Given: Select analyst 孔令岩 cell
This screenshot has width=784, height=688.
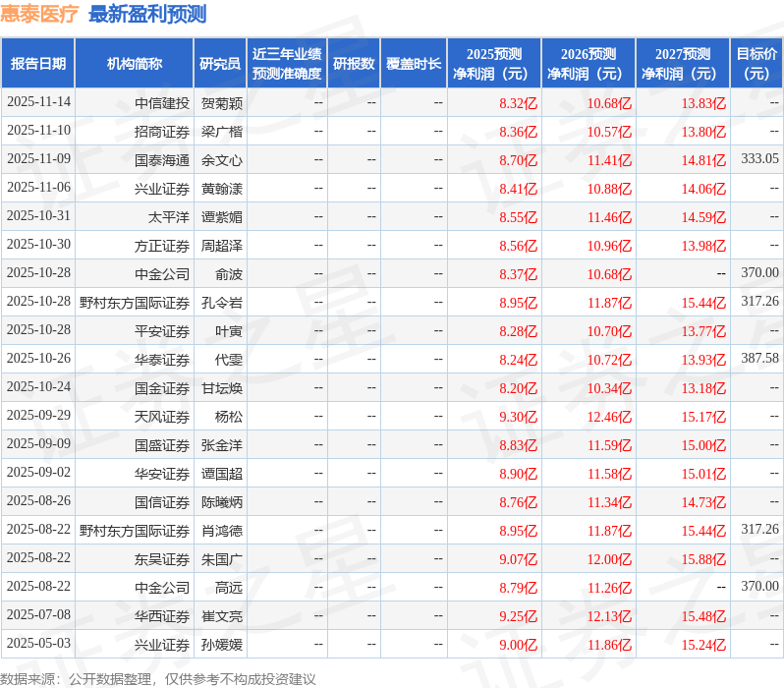Looking at the screenshot, I should click(221, 303).
